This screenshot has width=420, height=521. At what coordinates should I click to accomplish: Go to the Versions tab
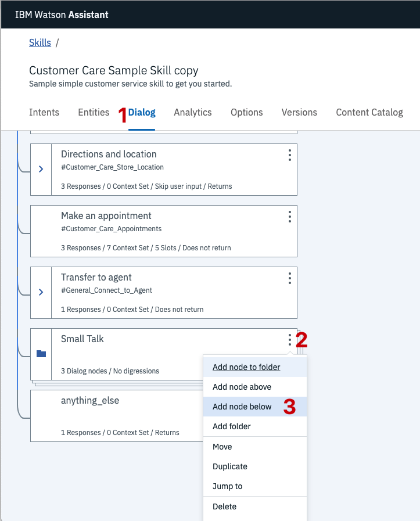[x=299, y=112]
